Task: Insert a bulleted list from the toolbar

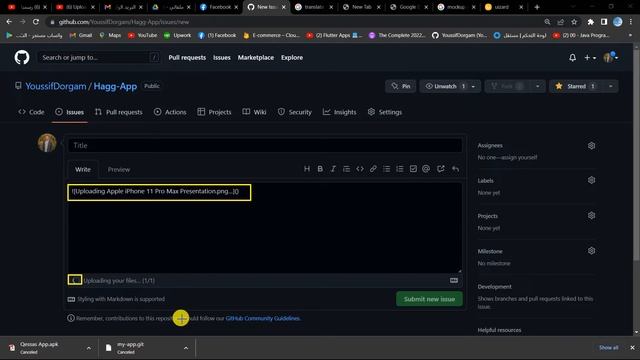Action: coord(386,169)
